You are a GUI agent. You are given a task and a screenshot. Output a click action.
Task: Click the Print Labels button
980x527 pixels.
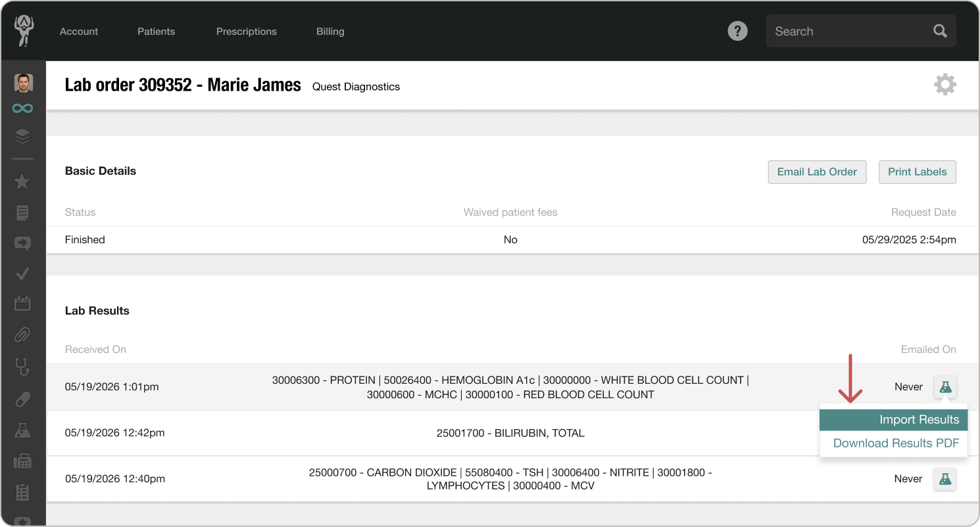918,172
